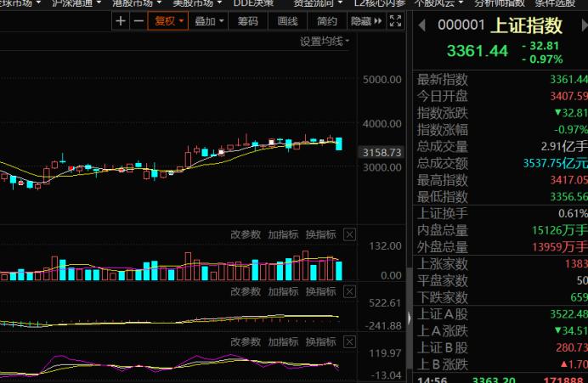Click the back arrow beside stock code 000001
The height and width of the screenshot is (383, 588).
(423, 25)
